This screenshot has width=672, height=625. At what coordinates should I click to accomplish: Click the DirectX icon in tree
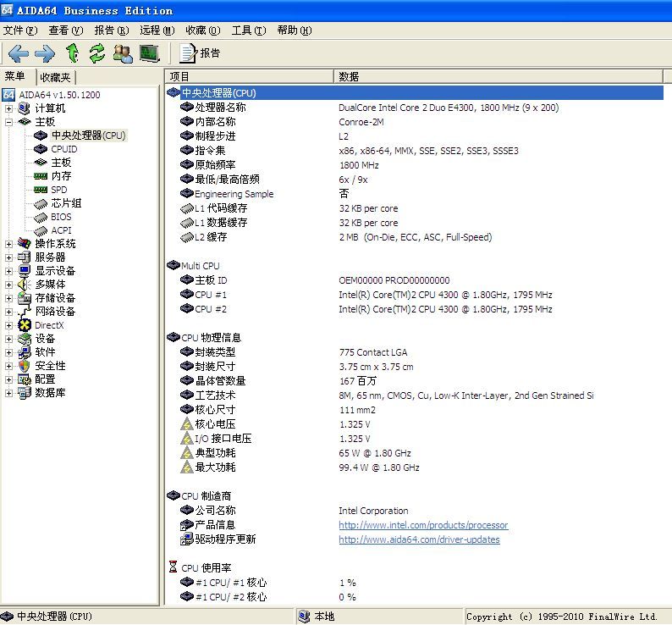[x=25, y=325]
